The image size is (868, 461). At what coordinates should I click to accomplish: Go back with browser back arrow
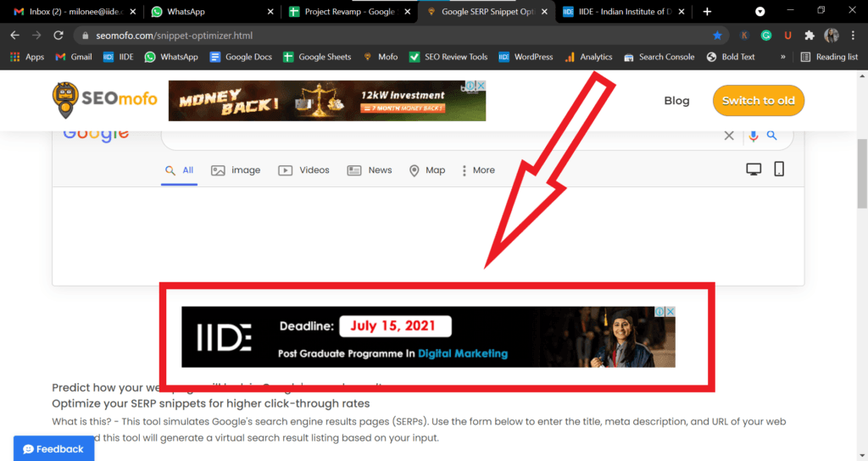[15, 36]
